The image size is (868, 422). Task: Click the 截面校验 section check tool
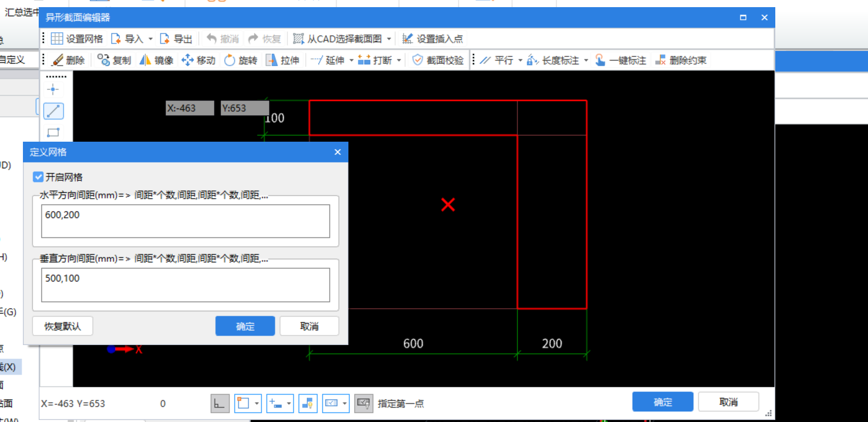click(x=438, y=60)
